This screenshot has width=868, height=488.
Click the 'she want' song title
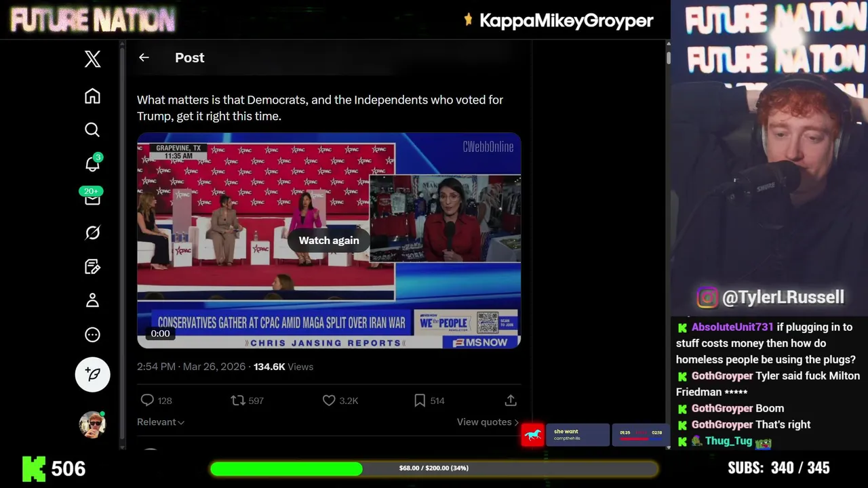[566, 432]
